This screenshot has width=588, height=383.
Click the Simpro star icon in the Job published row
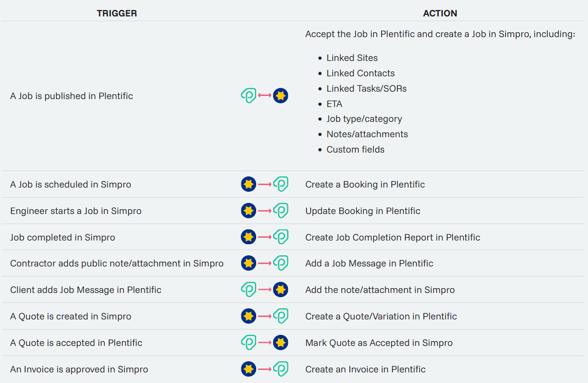281,96
